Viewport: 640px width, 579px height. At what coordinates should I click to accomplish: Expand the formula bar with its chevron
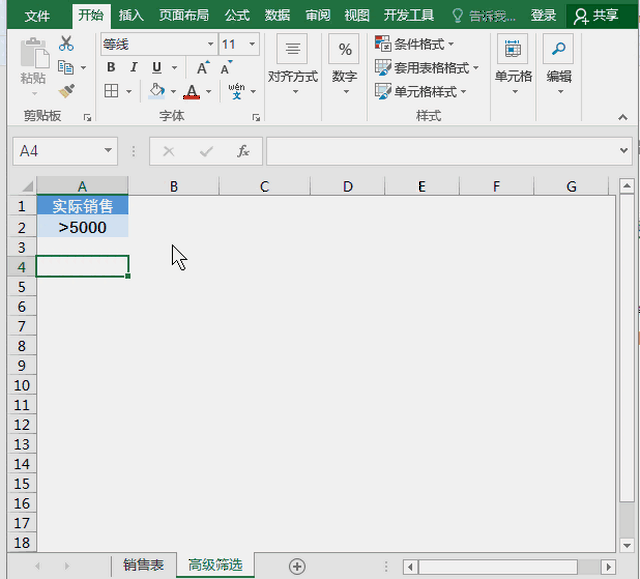coord(624,151)
